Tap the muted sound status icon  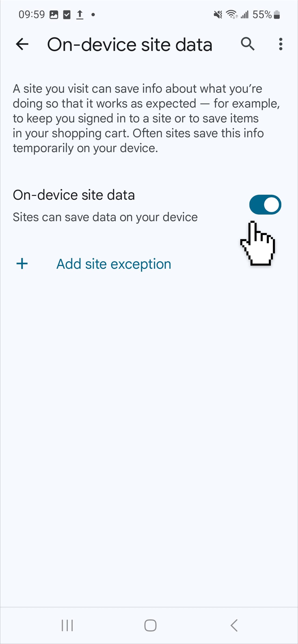pos(218,15)
